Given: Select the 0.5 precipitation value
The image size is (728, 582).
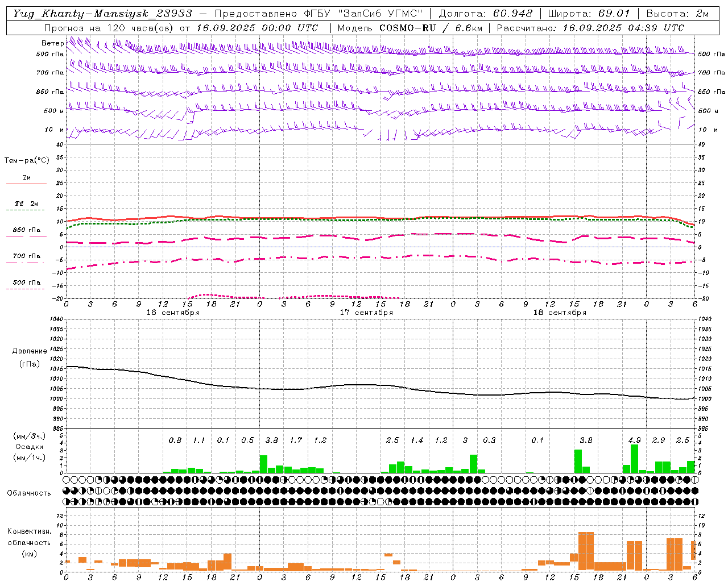Looking at the screenshot, I should pyautogui.click(x=247, y=440).
